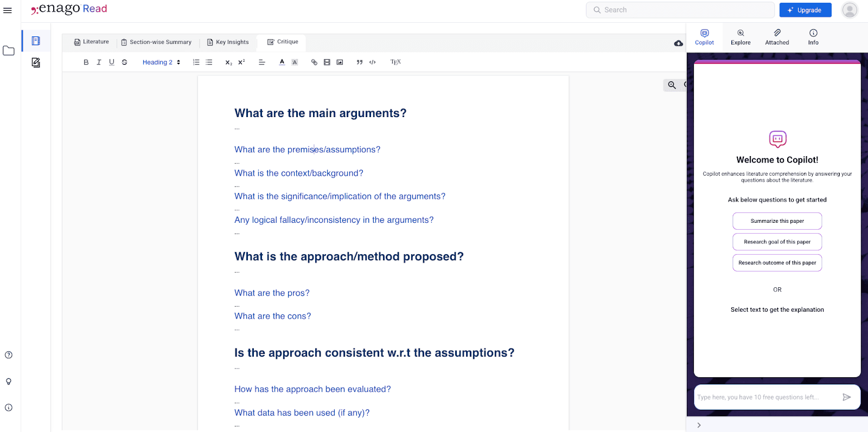The image size is (868, 432).
Task: Open the hamburger menu
Action: click(x=8, y=10)
